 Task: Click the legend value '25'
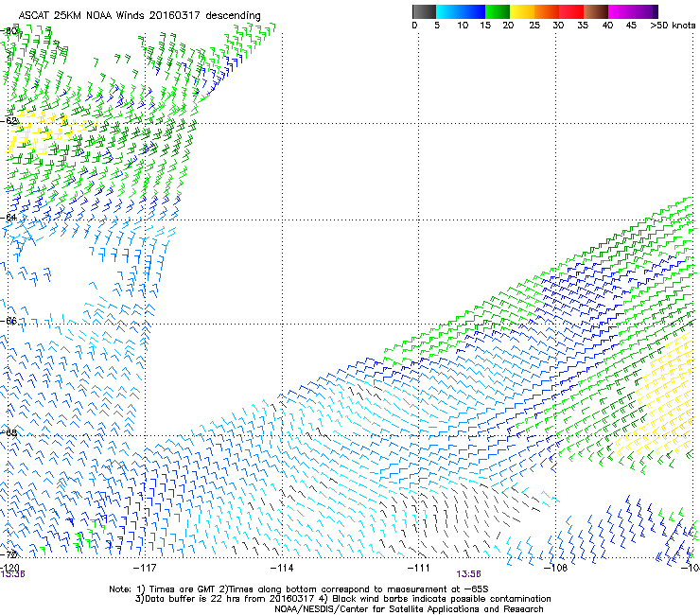534,26
